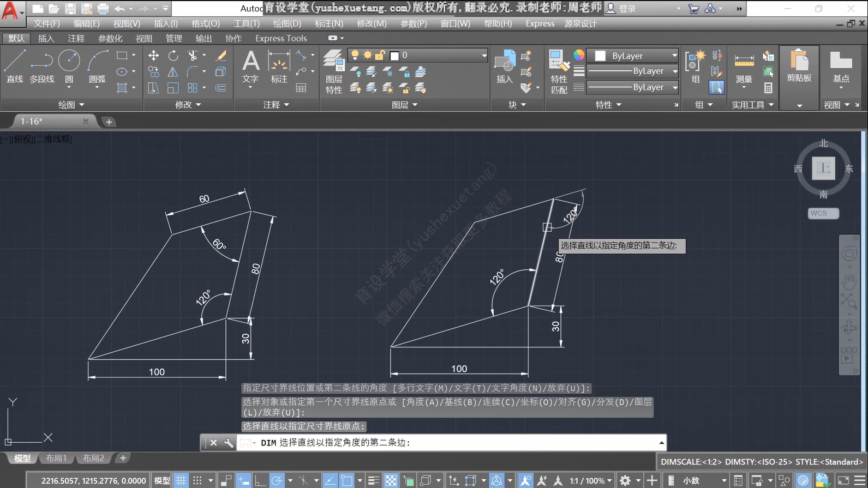Click the white layer color swatch
Screen dimensions: 868x488
394,56
